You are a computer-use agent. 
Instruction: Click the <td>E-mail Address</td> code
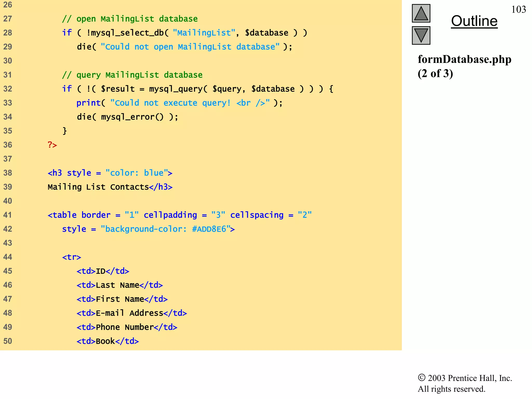(132, 313)
